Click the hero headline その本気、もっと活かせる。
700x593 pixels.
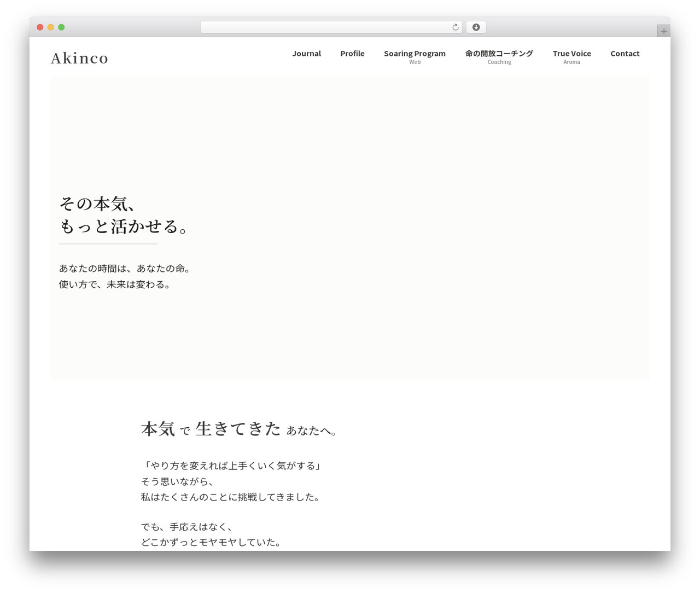(x=125, y=215)
